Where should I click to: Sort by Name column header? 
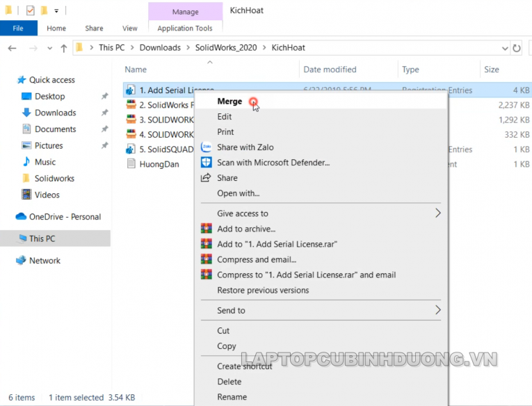[x=136, y=70]
